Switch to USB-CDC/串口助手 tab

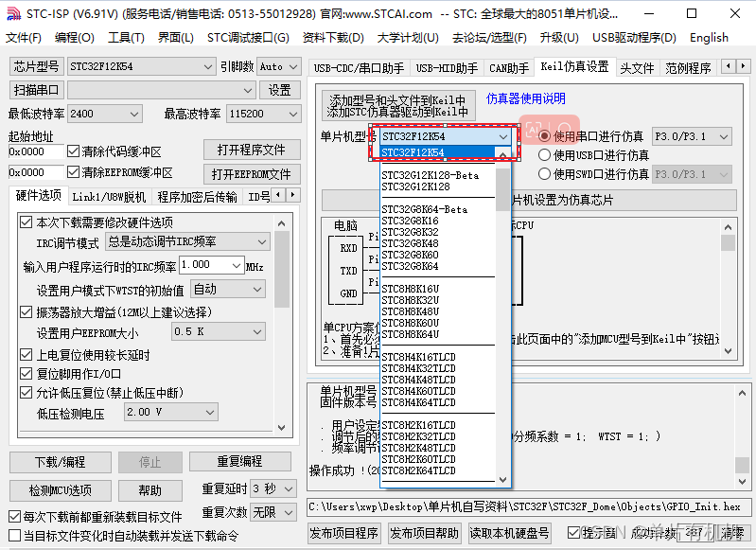tap(359, 68)
